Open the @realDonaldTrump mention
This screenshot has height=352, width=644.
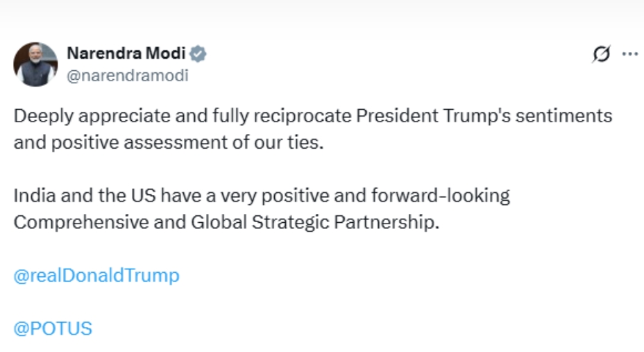click(96, 276)
